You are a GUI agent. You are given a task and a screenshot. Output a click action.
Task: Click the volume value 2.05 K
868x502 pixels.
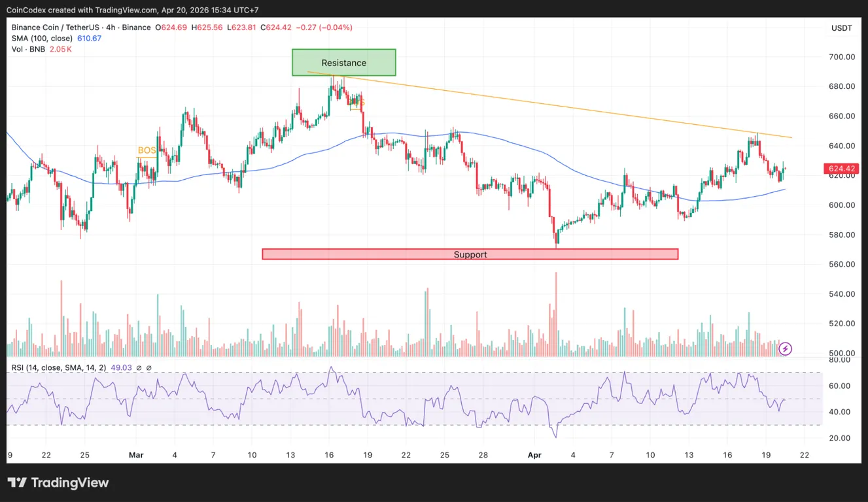point(61,50)
